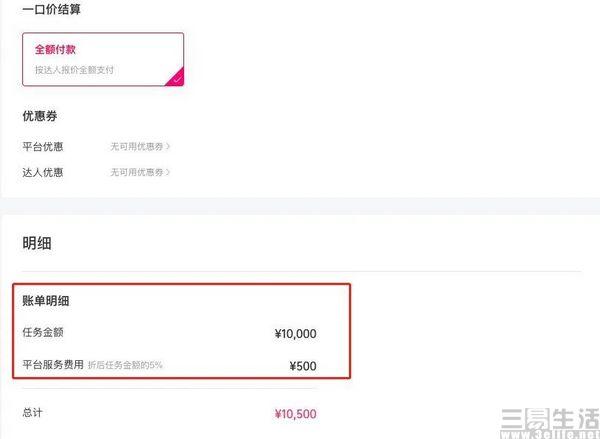Click the 明细 section title
This screenshot has width=600, height=439.
(37, 243)
